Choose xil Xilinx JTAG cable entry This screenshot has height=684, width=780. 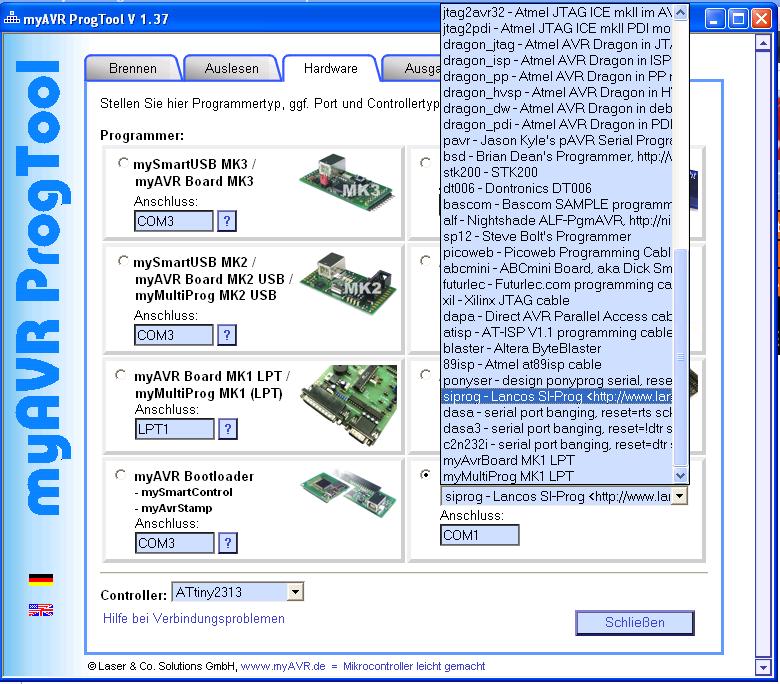(557, 300)
